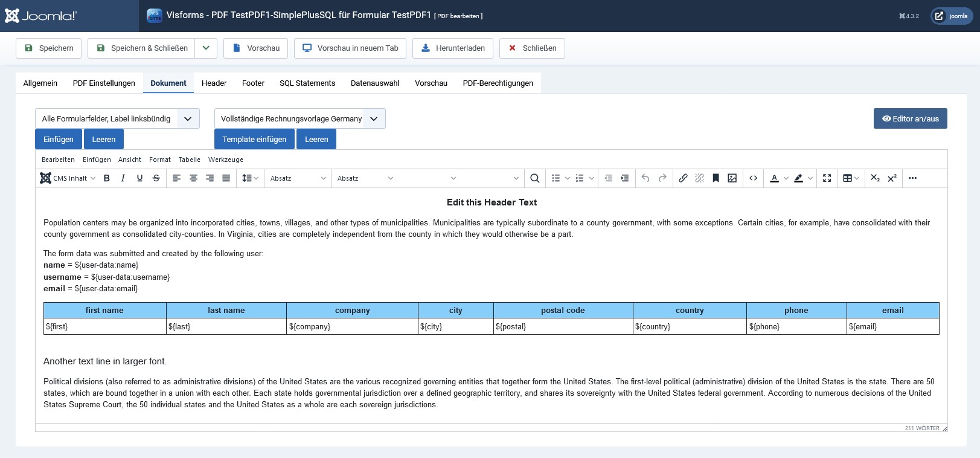
Task: Apply background highlight color
Action: [798, 178]
